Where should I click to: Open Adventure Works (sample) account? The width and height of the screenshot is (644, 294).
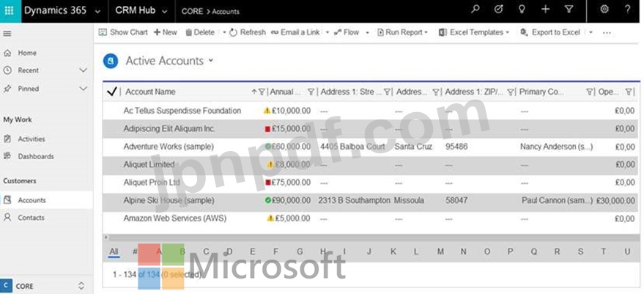169,147
